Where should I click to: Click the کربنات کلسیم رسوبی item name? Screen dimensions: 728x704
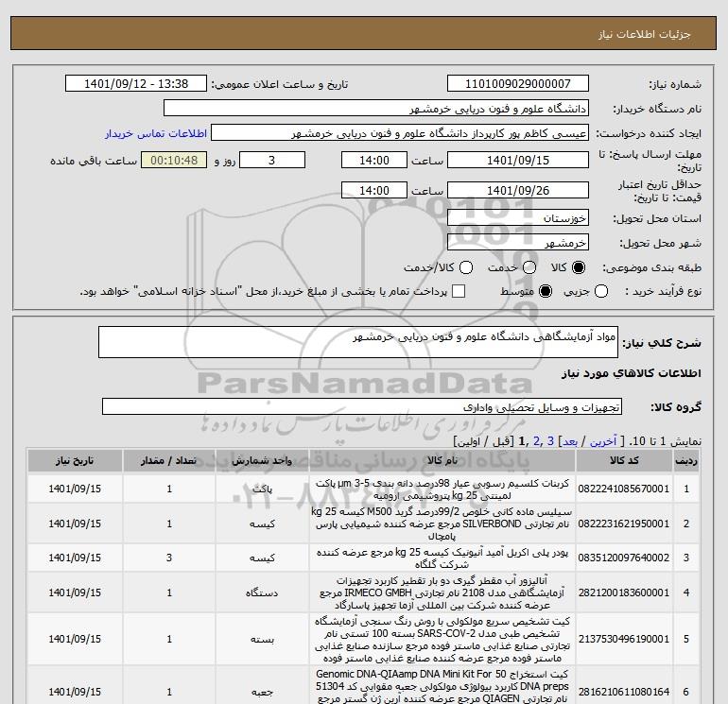pyautogui.click(x=442, y=489)
